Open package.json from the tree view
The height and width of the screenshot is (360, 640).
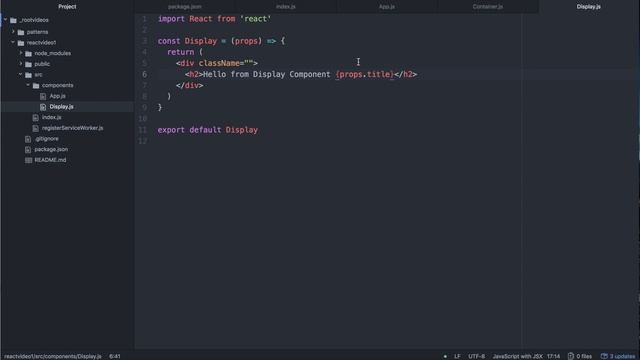point(51,149)
